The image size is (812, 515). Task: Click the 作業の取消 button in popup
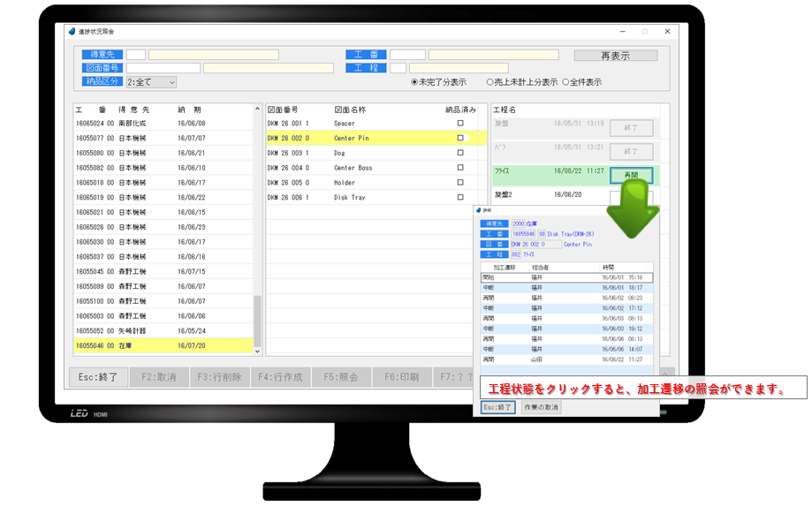(541, 407)
